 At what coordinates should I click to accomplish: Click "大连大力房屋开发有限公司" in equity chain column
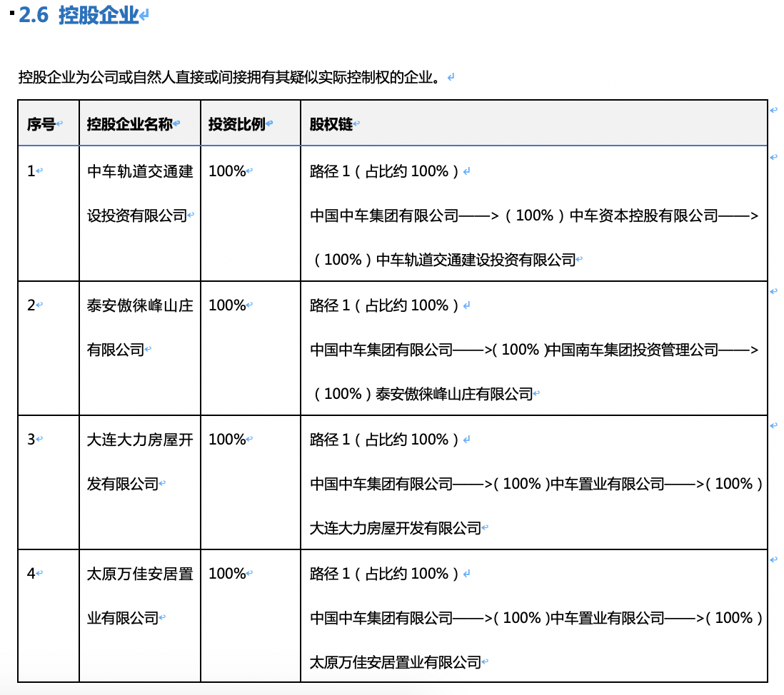(396, 528)
